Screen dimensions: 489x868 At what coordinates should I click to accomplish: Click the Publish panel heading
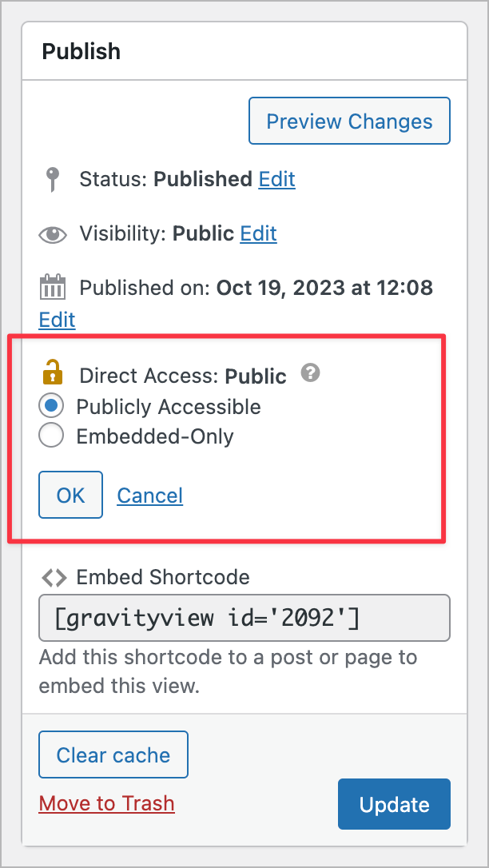pyautogui.click(x=81, y=52)
